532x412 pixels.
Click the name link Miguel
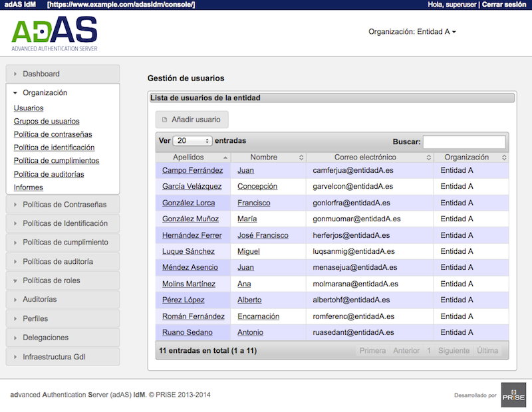249,251
